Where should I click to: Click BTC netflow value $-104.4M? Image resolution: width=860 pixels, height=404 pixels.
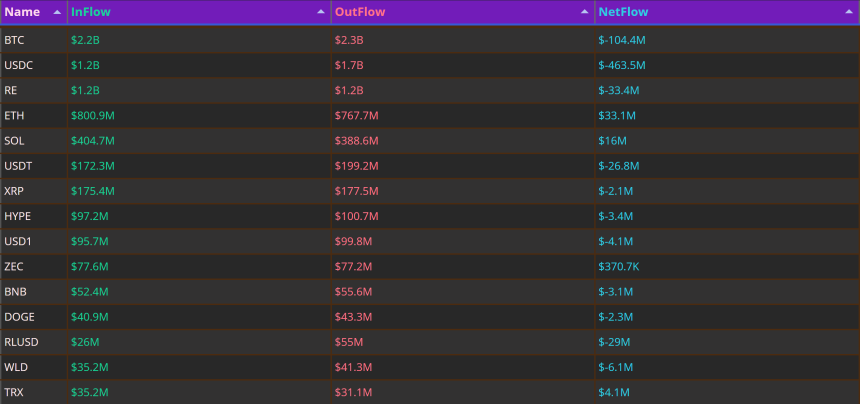[622, 40]
